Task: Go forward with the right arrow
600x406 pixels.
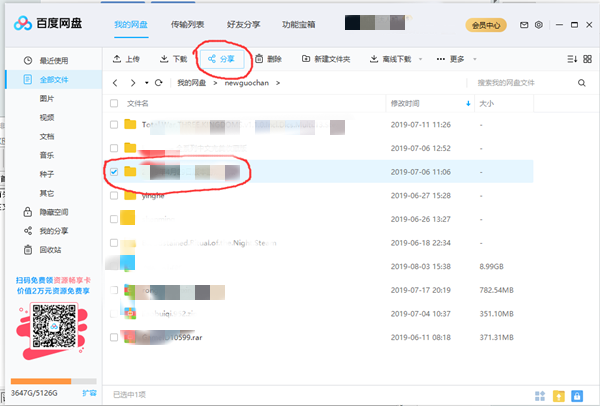Action: [x=132, y=83]
